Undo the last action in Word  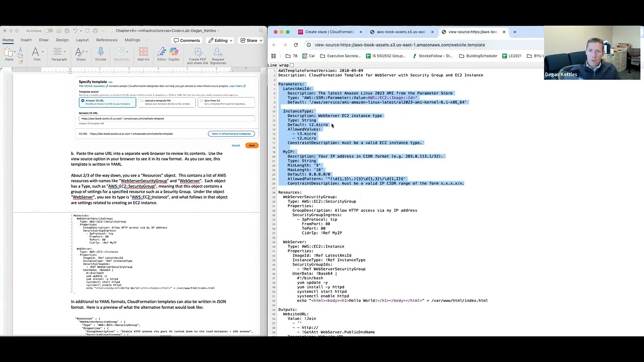[75, 31]
